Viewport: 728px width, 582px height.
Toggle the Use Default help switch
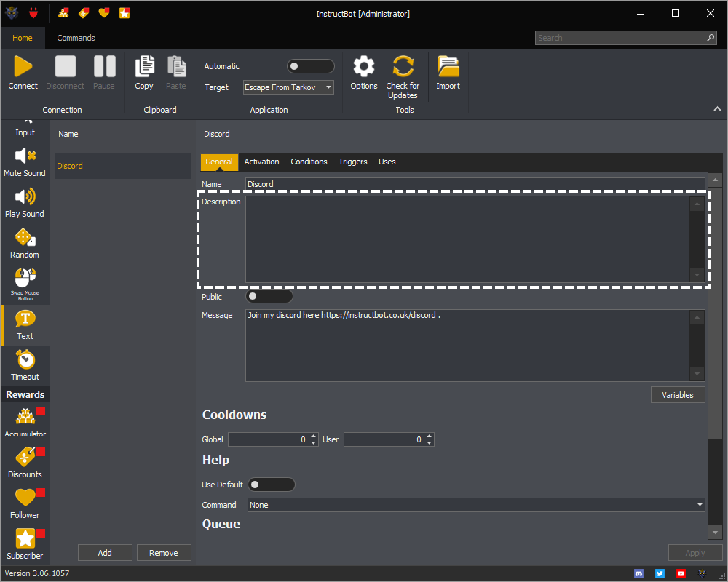point(272,485)
